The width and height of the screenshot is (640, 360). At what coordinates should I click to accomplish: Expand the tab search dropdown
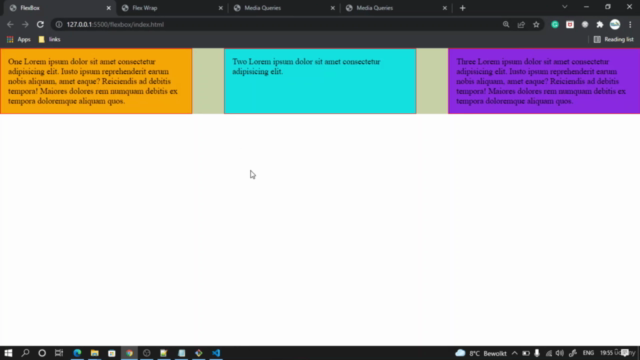(x=564, y=7)
